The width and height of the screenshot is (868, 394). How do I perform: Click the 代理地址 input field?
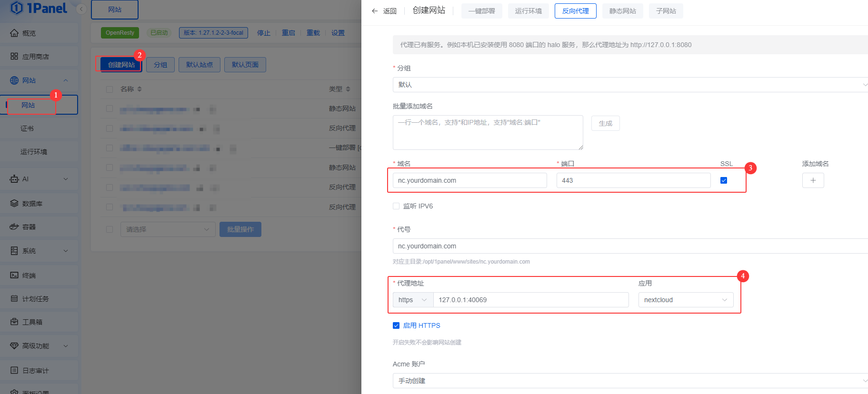530,300
